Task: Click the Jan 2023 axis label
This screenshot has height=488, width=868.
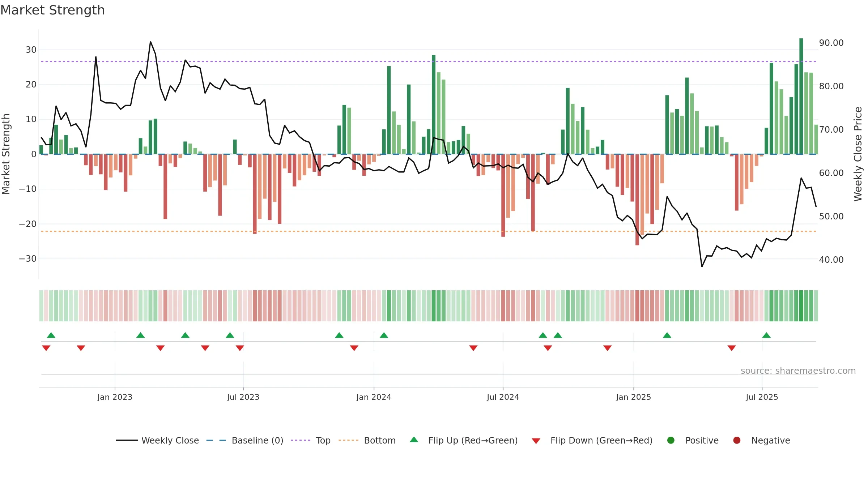Action: click(x=115, y=397)
